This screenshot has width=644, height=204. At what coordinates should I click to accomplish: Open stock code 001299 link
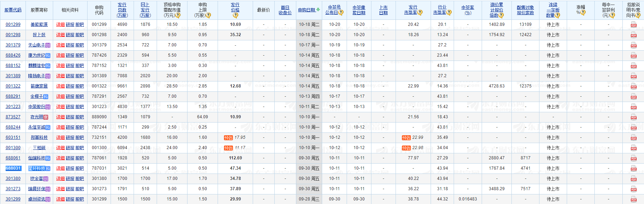13,24
